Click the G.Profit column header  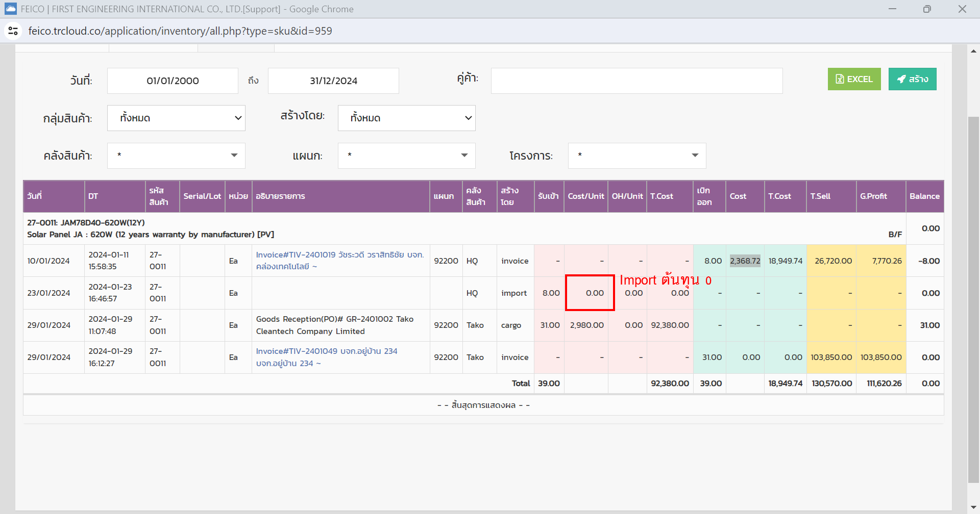point(881,196)
